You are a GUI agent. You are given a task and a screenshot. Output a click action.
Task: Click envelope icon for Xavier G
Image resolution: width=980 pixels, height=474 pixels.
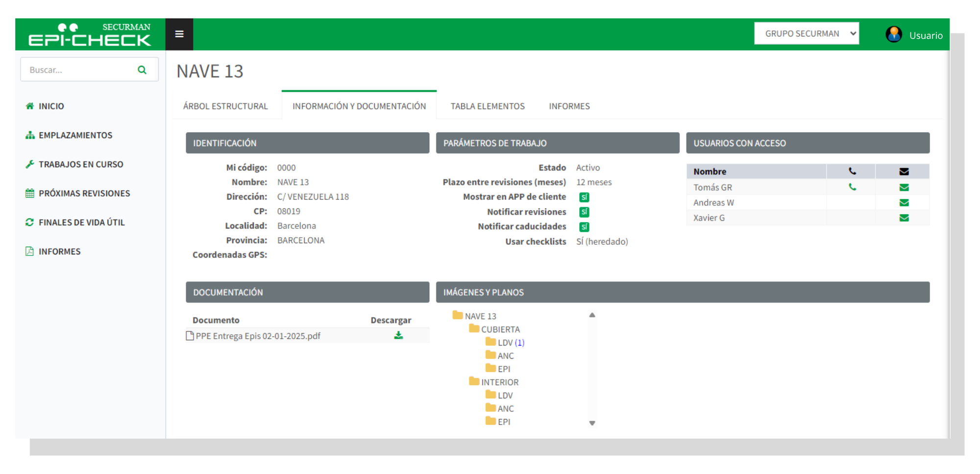[x=904, y=218]
